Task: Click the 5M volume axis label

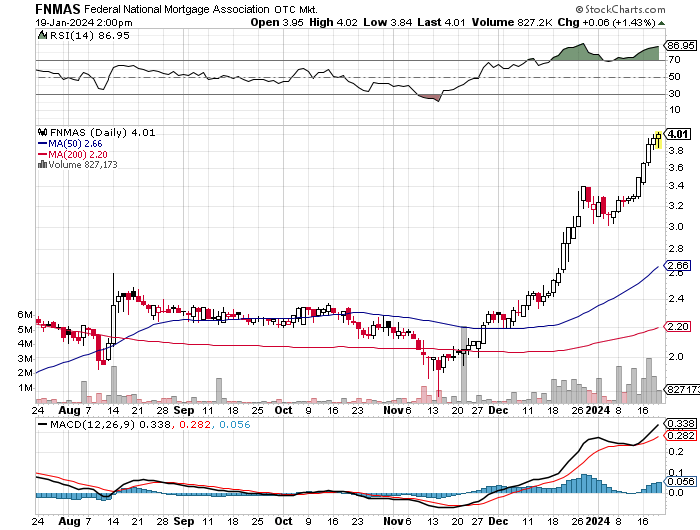Action: pos(25,330)
